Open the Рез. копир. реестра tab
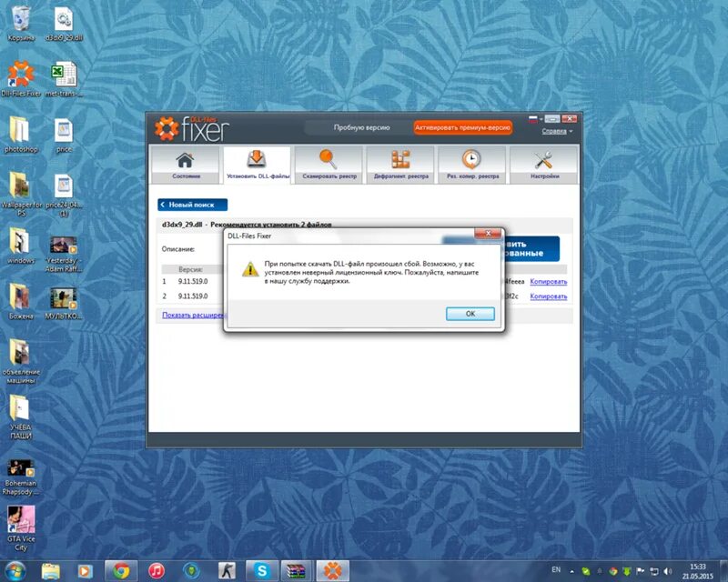 (x=472, y=166)
